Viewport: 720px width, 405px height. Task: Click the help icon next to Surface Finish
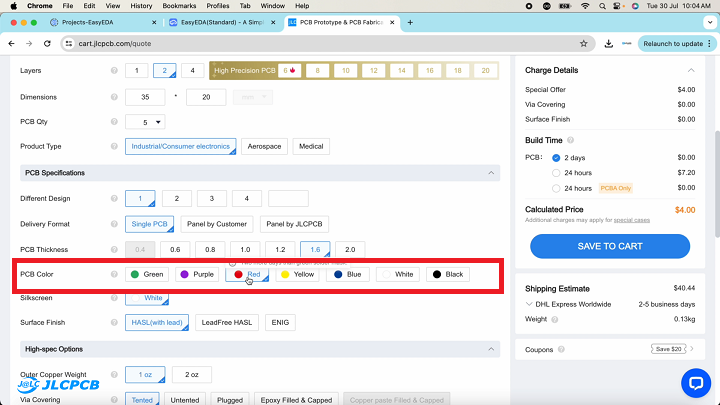[114, 322]
